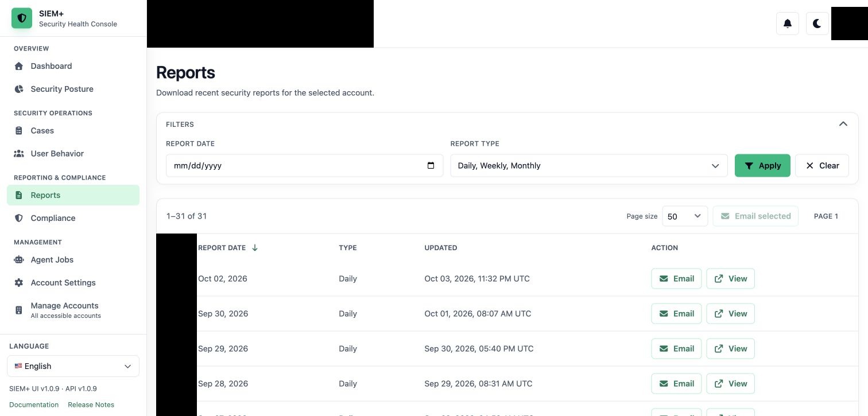This screenshot has height=416, width=868.
Task: Click the Email selected button
Action: [755, 216]
